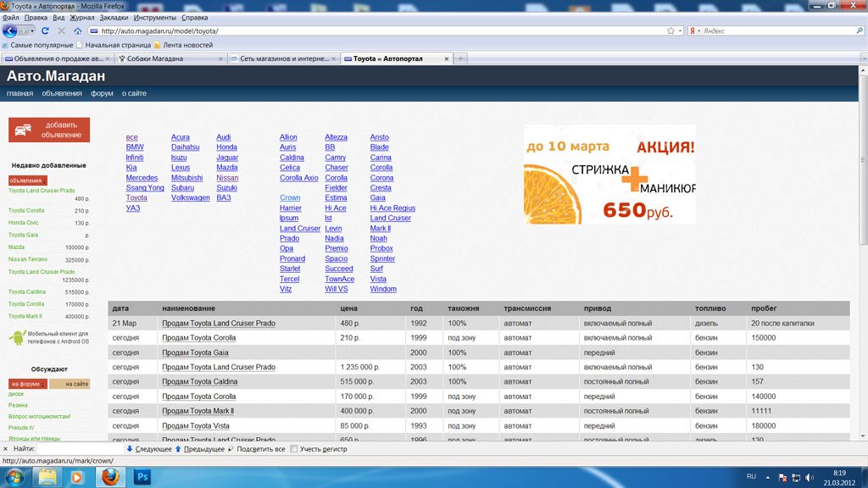Click the browser Back arrow button

coord(11,30)
